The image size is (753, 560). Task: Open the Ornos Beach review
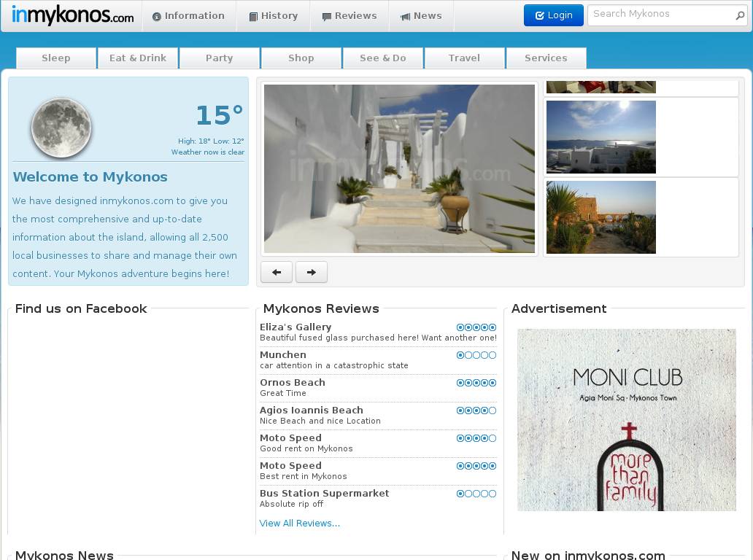pos(293,383)
